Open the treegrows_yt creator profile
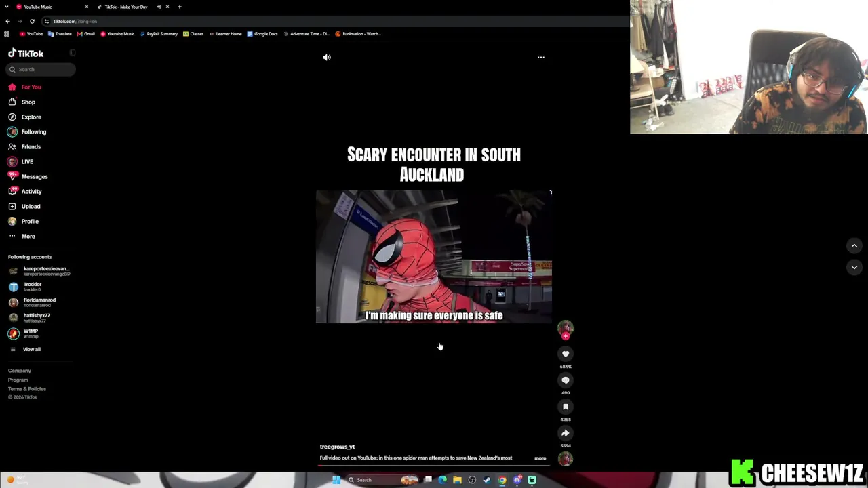868x488 pixels. (337, 447)
